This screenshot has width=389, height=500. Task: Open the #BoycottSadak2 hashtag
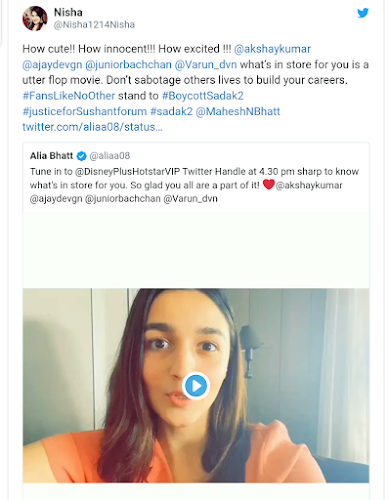coord(203,96)
